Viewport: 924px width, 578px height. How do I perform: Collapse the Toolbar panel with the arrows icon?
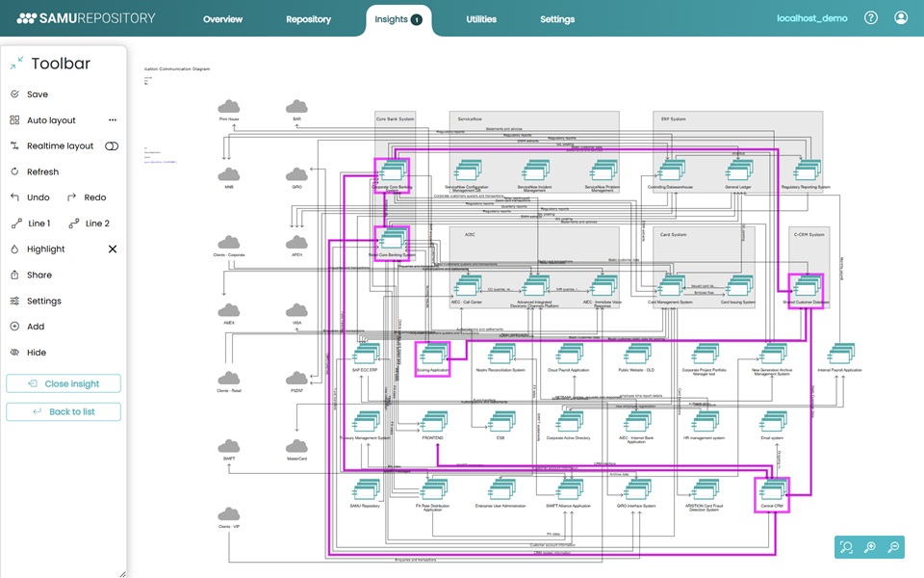[16, 64]
